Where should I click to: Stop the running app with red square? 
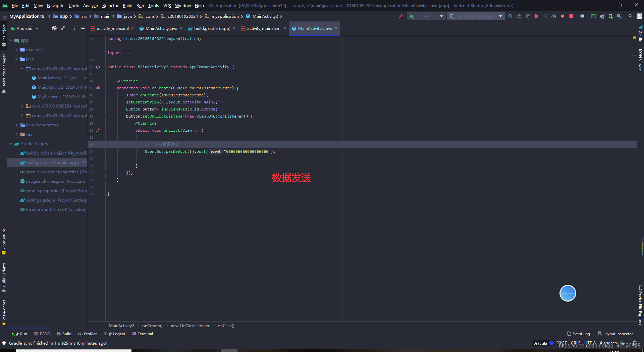571,16
